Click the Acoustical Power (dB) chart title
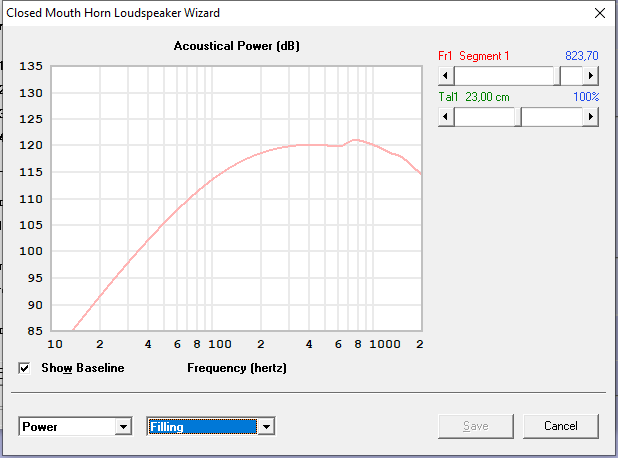Image resolution: width=618 pixels, height=458 pixels. [236, 46]
